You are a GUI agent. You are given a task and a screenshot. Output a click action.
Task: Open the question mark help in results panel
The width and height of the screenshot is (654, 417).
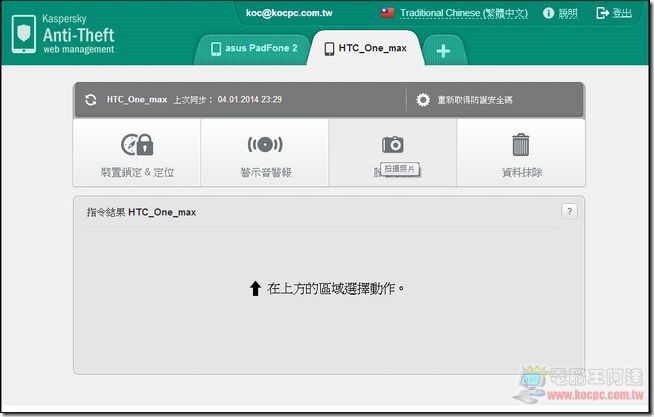pyautogui.click(x=569, y=211)
